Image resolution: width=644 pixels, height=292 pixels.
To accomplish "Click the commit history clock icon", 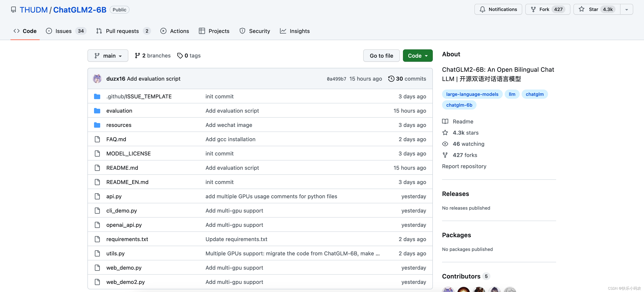I will 391,79.
